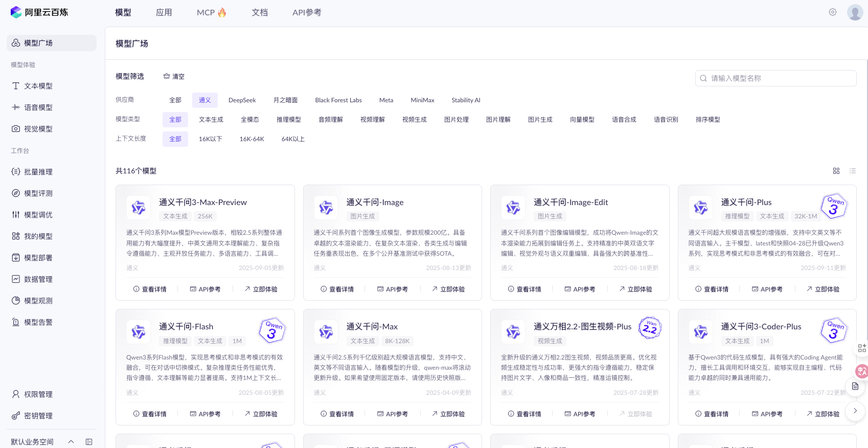The image size is (868, 448).
Task: Open 模型调优 in sidebar
Action: (x=52, y=215)
